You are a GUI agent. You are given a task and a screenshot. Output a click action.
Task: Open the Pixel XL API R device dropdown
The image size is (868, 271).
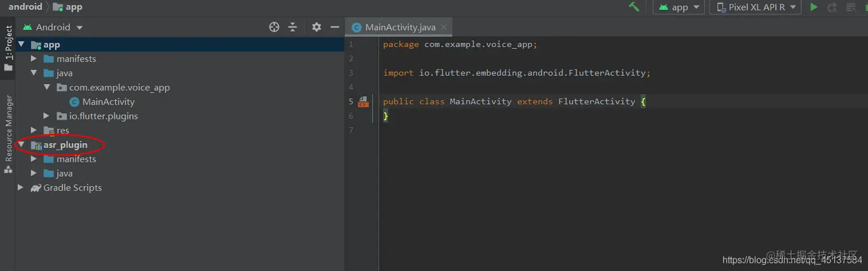click(x=755, y=7)
